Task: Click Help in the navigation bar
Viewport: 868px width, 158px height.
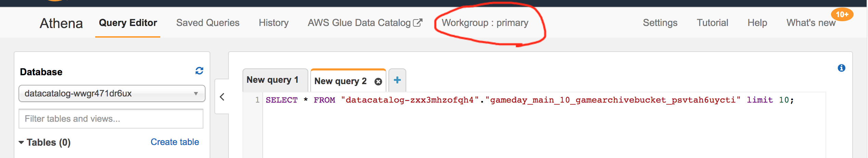Action: (x=757, y=23)
